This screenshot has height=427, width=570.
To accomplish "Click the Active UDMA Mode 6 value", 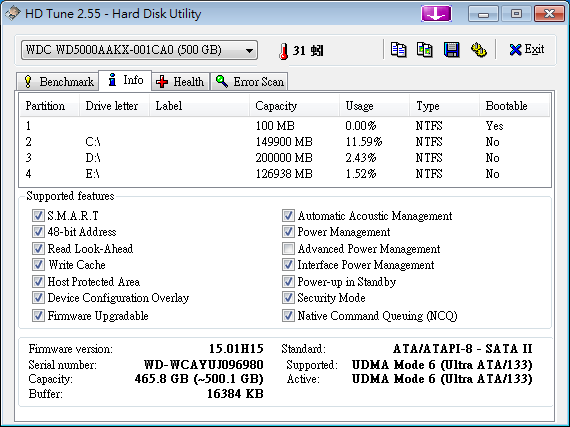I will [x=442, y=379].
